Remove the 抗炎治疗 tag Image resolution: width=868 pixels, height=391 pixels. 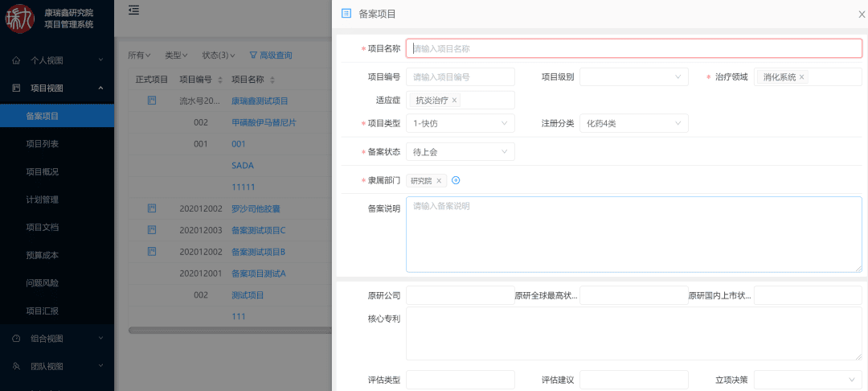click(454, 101)
